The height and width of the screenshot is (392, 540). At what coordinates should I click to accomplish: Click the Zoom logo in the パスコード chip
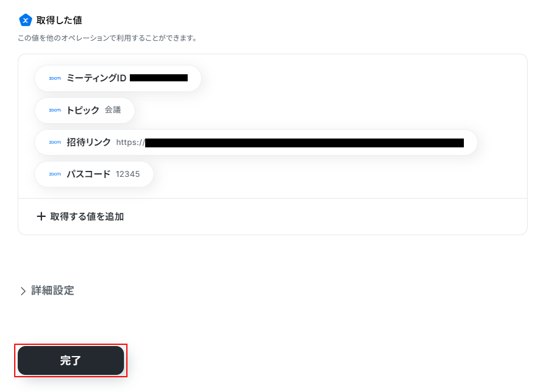point(55,174)
